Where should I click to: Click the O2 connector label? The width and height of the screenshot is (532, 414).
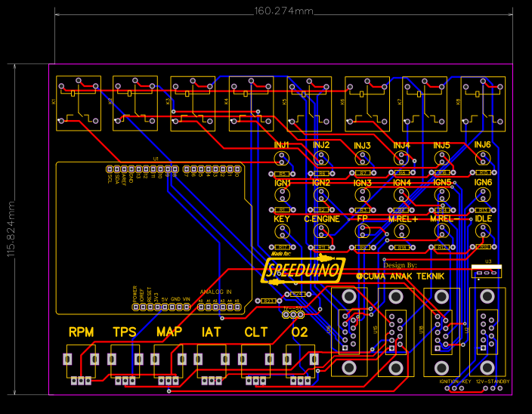(299, 332)
